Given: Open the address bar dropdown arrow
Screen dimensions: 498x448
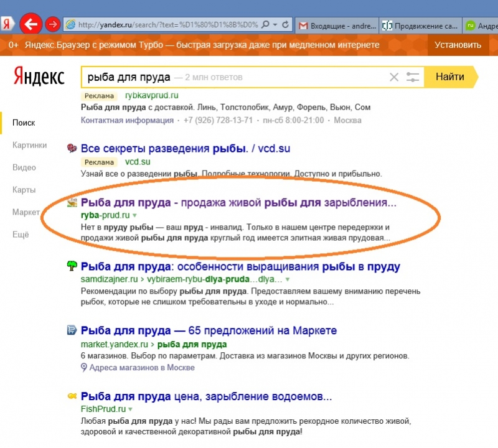Looking at the screenshot, I should 275,24.
